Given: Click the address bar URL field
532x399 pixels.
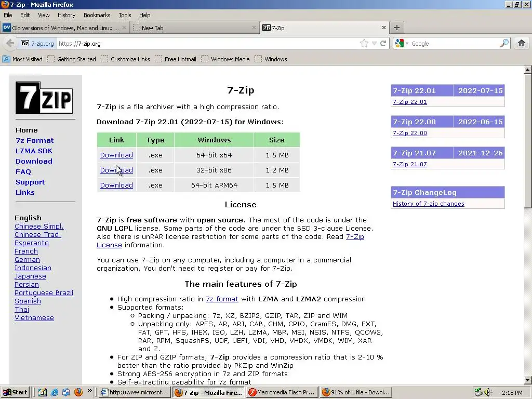Looking at the screenshot, I should 208,44.
